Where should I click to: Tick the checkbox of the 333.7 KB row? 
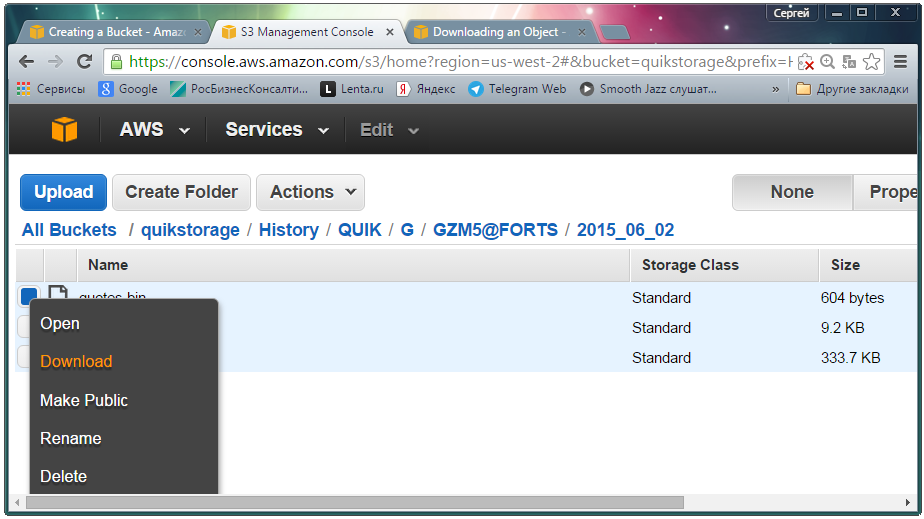tap(24, 357)
